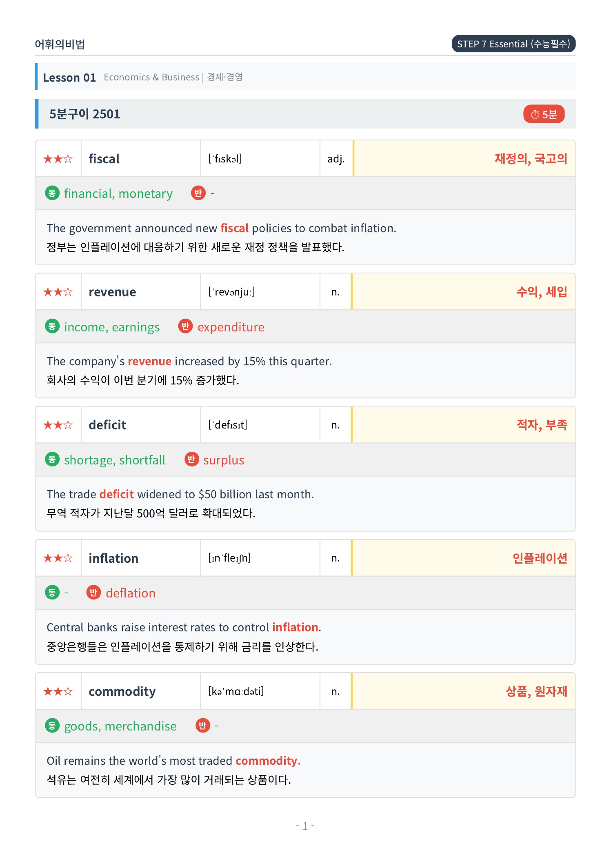Click the red 반 icon beside surplus
611x868 pixels.
click(x=191, y=459)
